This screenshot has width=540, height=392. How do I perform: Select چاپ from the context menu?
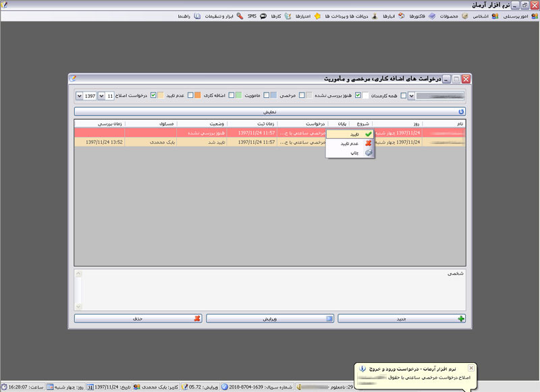point(350,152)
